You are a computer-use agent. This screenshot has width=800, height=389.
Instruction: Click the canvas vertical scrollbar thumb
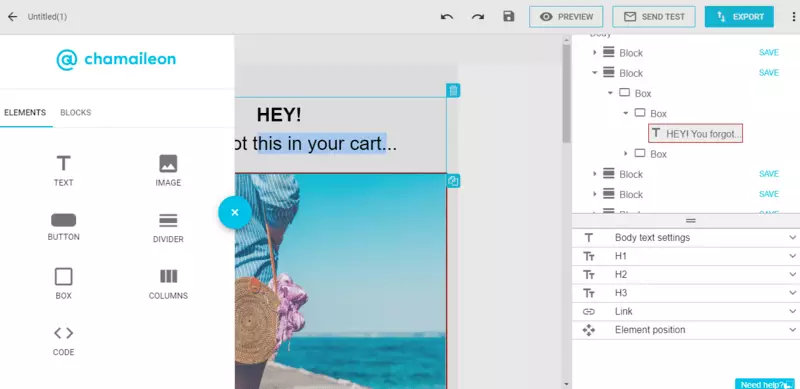[x=566, y=93]
